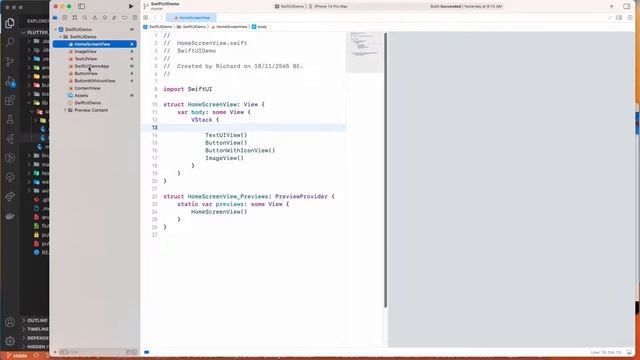Place cursor on empty line 13
This screenshot has width=640, height=360.
(243, 127)
